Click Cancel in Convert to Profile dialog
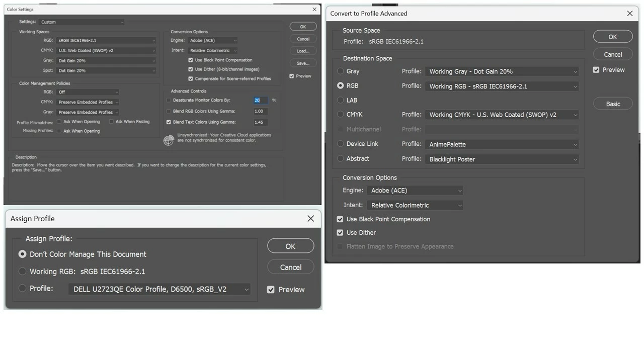The height and width of the screenshot is (362, 644). pos(612,54)
